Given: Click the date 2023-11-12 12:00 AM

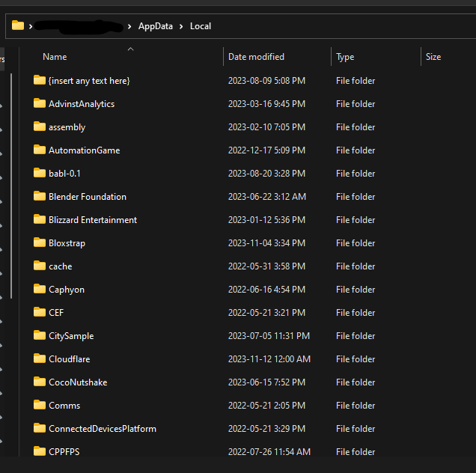Looking at the screenshot, I should tap(269, 359).
